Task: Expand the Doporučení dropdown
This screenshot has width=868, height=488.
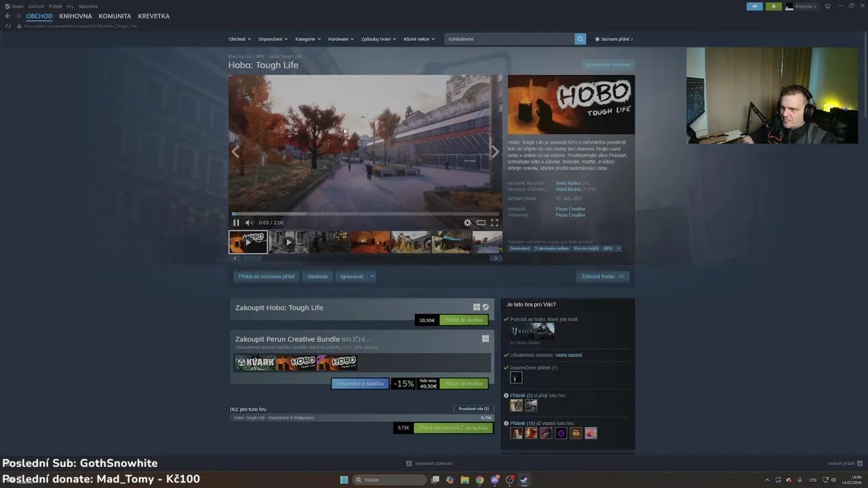Action: tap(273, 39)
